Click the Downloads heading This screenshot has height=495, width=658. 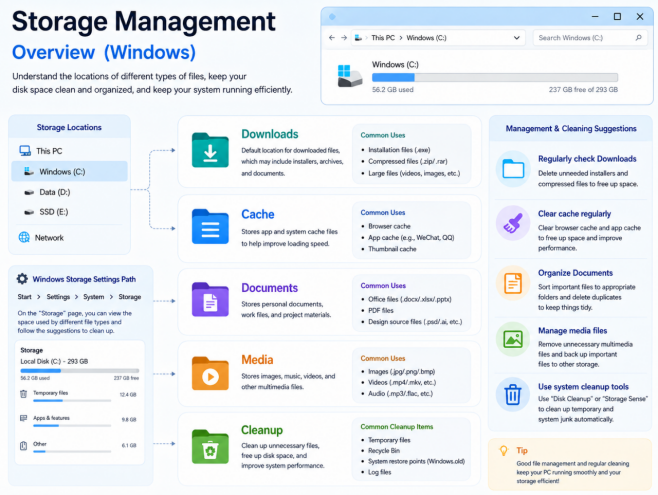pos(270,134)
